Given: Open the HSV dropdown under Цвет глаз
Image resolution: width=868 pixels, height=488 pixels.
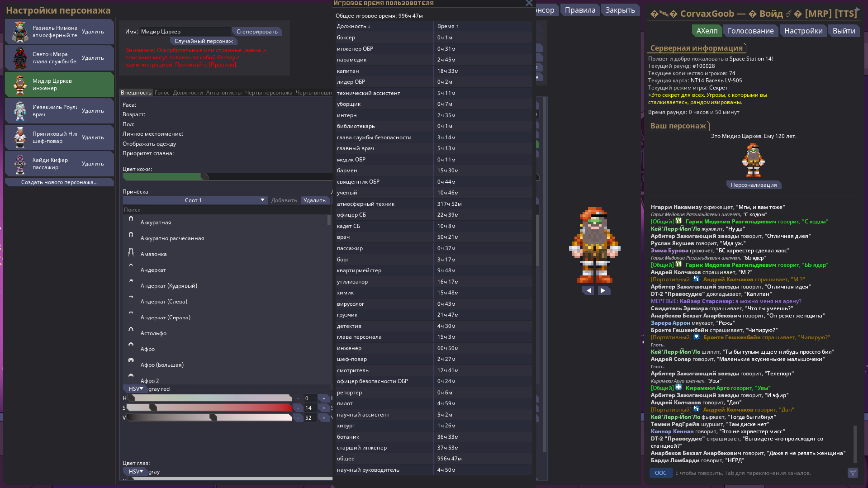Looking at the screenshot, I should [x=135, y=472].
